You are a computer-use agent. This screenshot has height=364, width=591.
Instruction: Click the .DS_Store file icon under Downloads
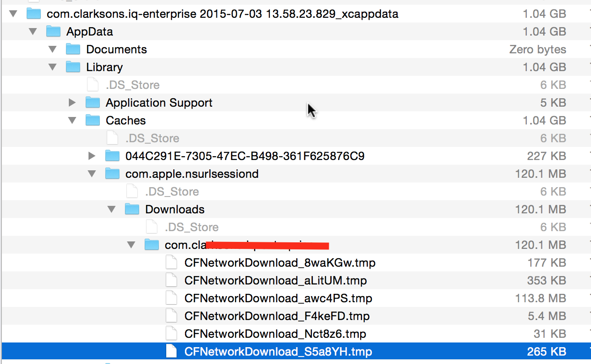pyautogui.click(x=152, y=227)
